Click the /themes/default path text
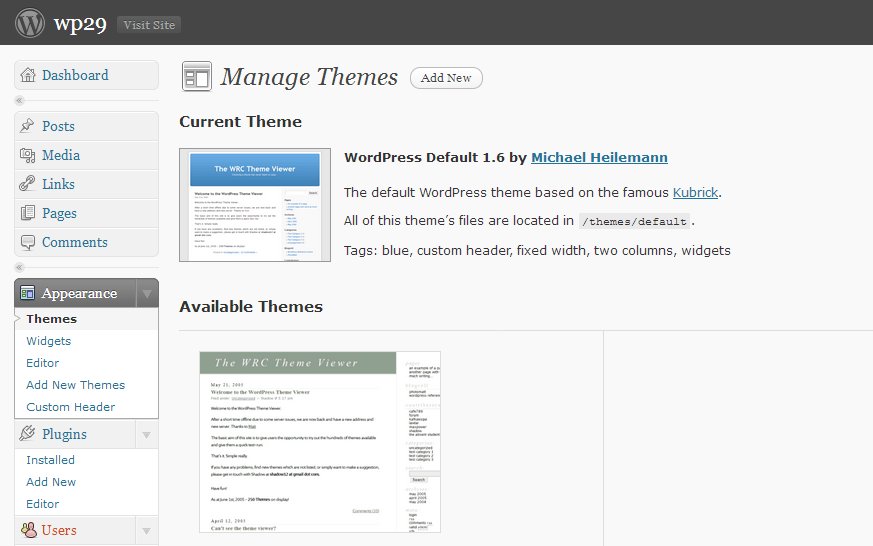The height and width of the screenshot is (546, 873). 634,222
